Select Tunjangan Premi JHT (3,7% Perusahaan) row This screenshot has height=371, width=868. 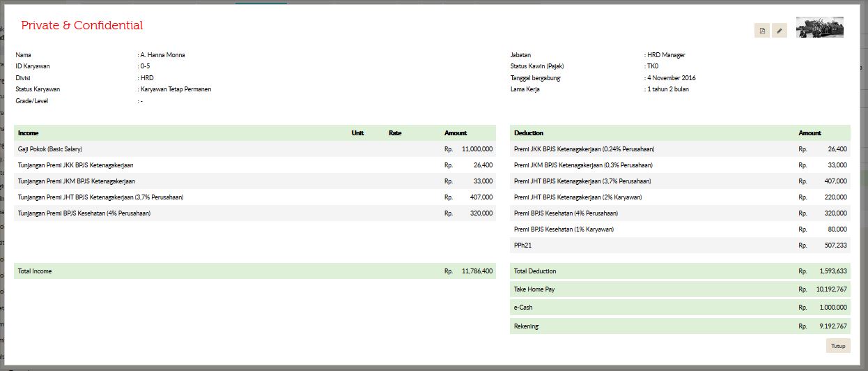pos(255,197)
